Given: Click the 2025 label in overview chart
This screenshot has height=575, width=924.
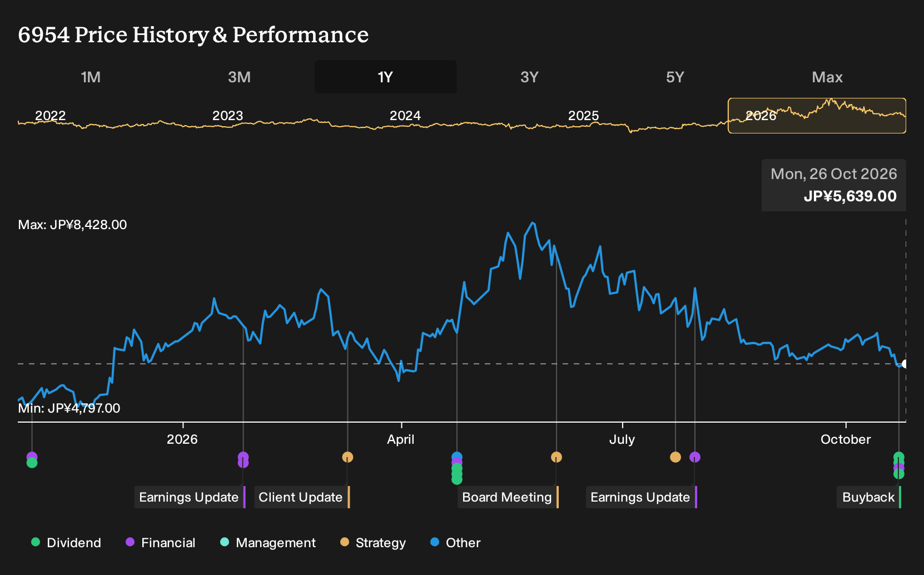Looking at the screenshot, I should pos(584,116).
